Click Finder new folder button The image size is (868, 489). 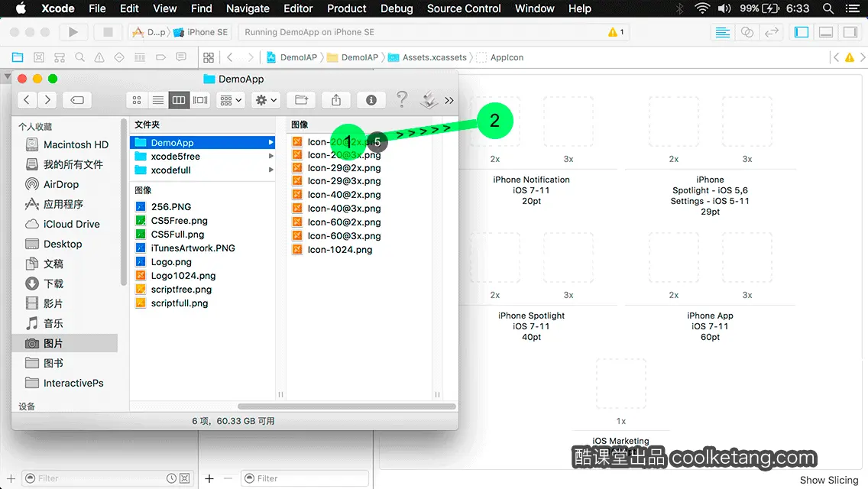coord(301,100)
